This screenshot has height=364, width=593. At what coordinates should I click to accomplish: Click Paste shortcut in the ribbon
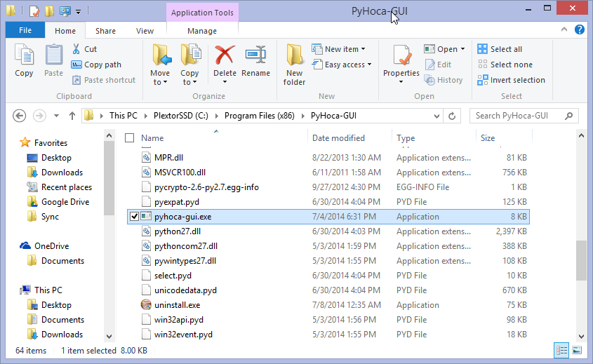pos(104,80)
